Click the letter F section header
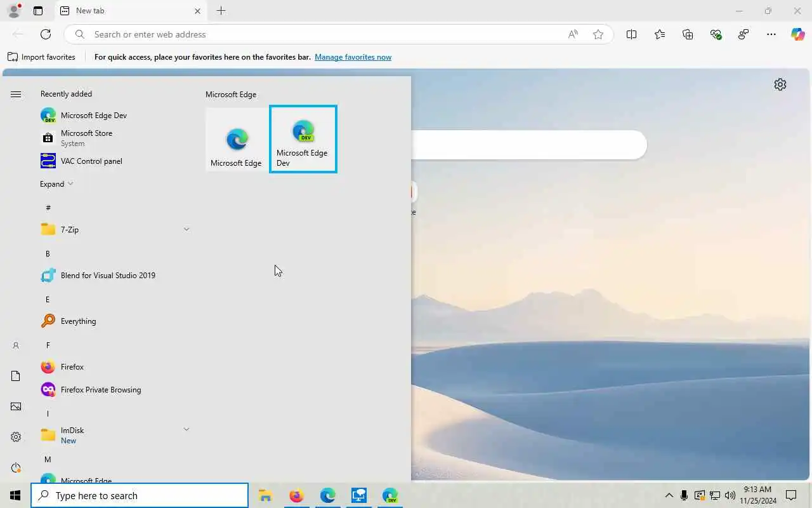Screen dimensions: 812x508 (48, 345)
